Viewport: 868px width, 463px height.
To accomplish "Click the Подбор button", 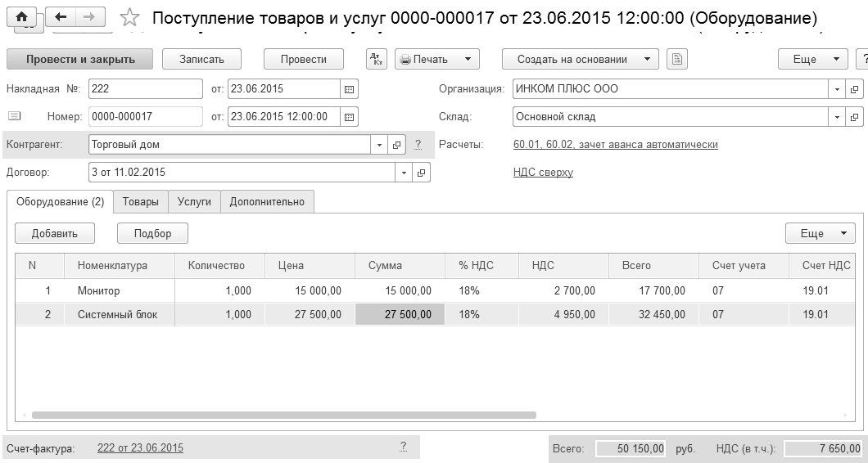I will pos(153,233).
